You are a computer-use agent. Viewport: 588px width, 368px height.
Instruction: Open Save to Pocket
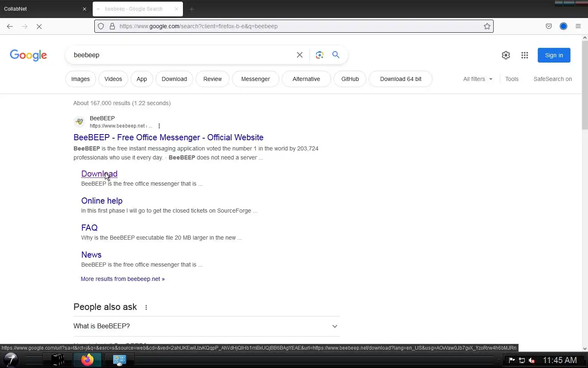coord(549,26)
